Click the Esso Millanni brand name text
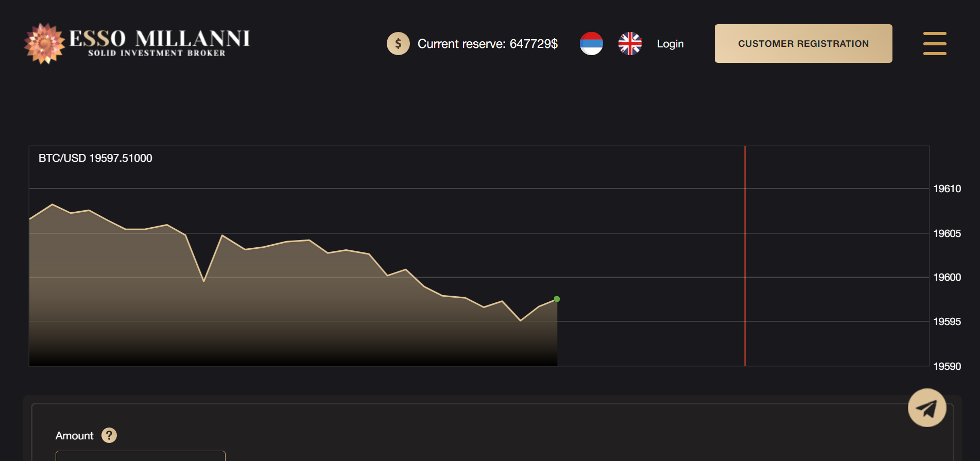 [x=159, y=38]
